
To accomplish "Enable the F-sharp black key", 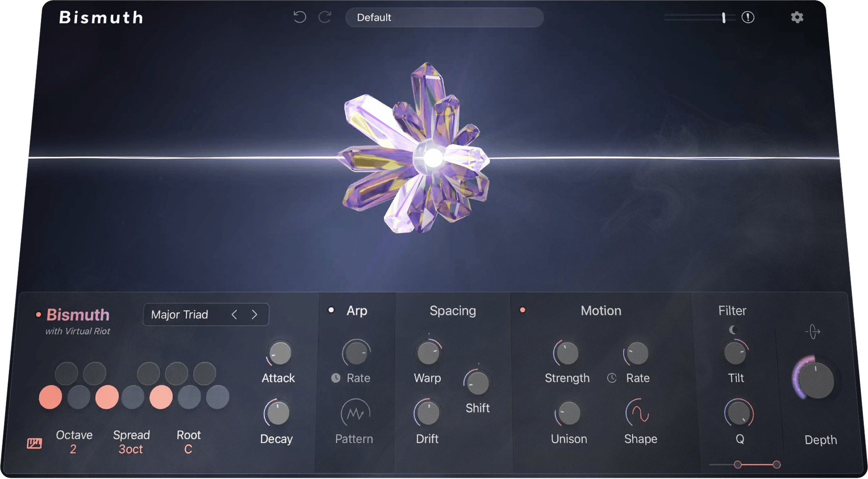I will click(148, 373).
